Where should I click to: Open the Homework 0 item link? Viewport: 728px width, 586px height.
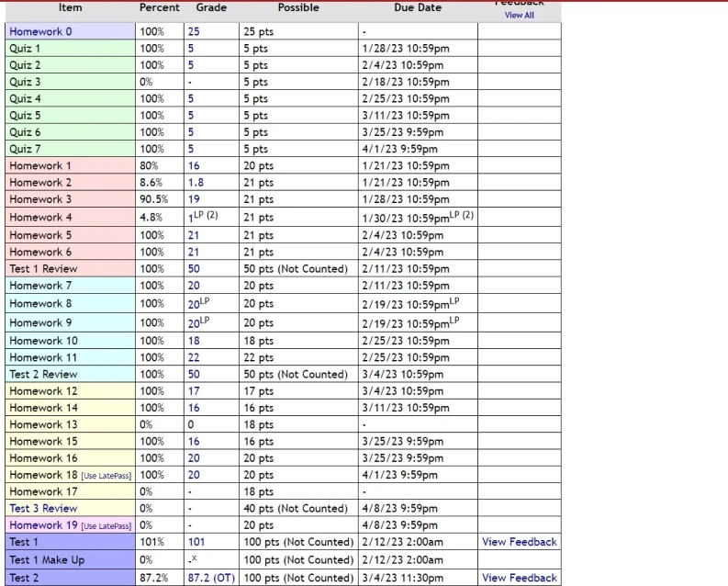[40, 31]
